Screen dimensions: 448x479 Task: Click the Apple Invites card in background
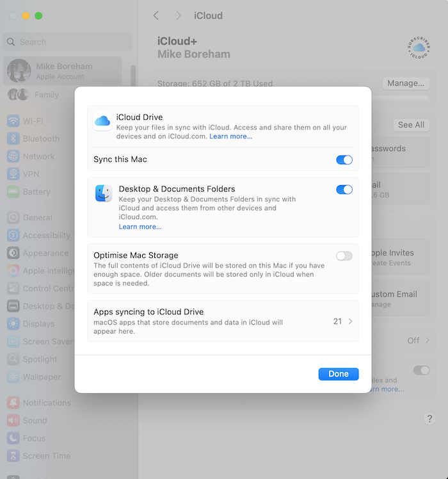point(401,257)
